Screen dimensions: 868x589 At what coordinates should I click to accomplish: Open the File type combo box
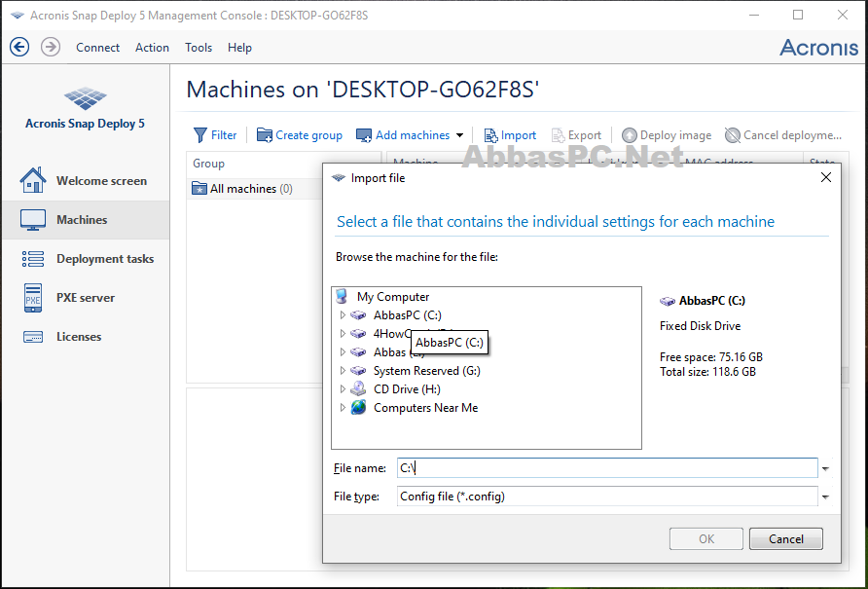[x=607, y=497]
